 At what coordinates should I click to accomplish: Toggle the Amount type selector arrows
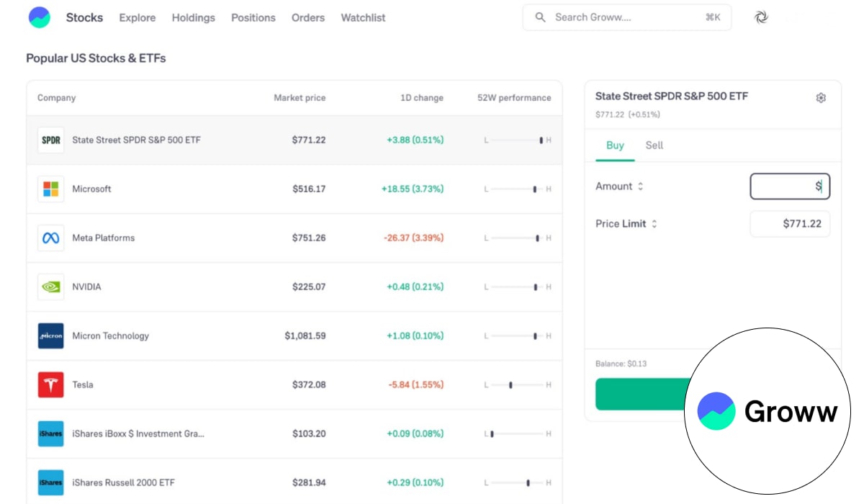tap(640, 186)
